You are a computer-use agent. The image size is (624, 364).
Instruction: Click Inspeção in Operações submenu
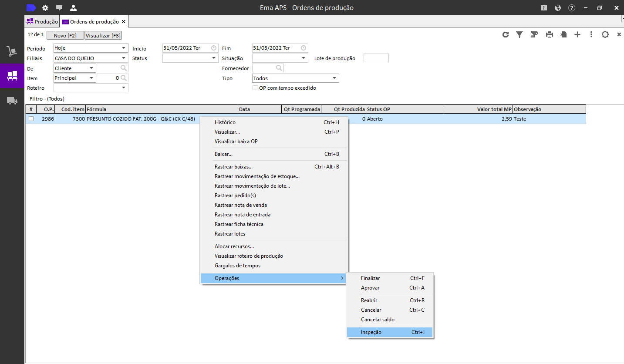click(390, 332)
